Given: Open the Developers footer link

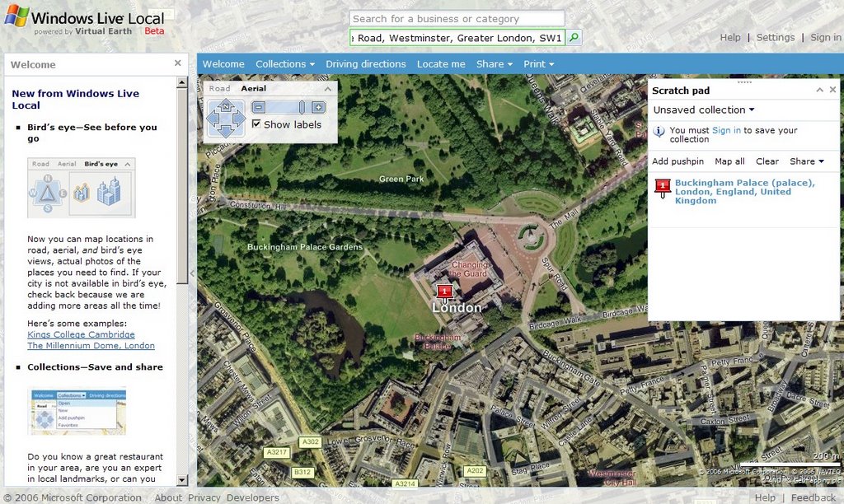Looking at the screenshot, I should (252, 497).
